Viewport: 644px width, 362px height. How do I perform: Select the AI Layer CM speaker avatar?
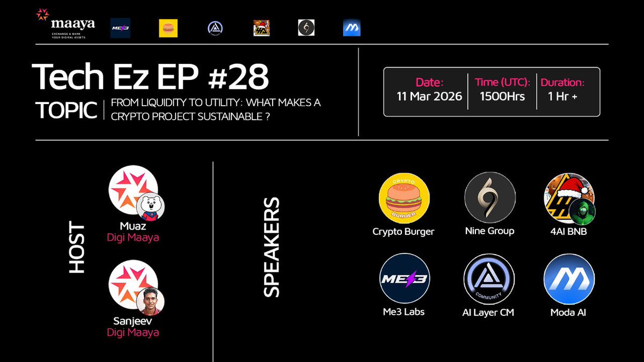489,279
